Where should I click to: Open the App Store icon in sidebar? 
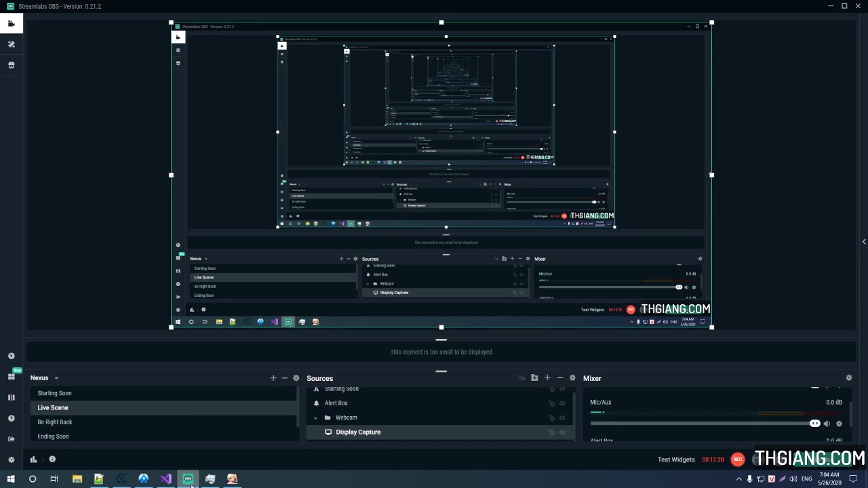(x=11, y=65)
